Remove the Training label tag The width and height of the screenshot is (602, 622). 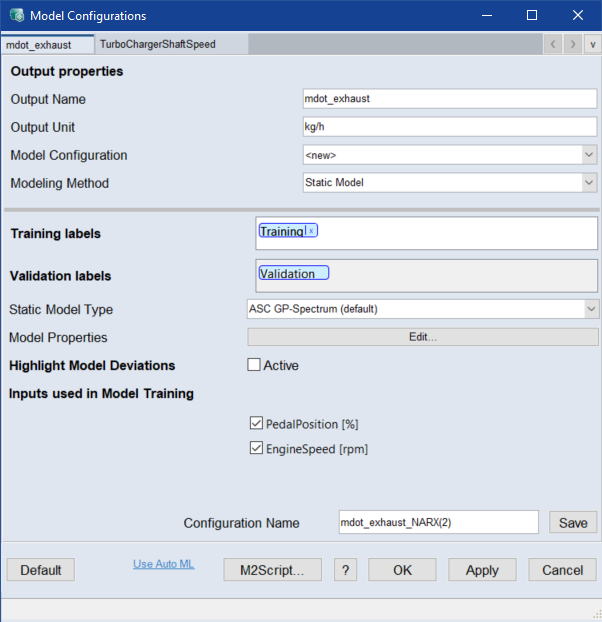311,232
